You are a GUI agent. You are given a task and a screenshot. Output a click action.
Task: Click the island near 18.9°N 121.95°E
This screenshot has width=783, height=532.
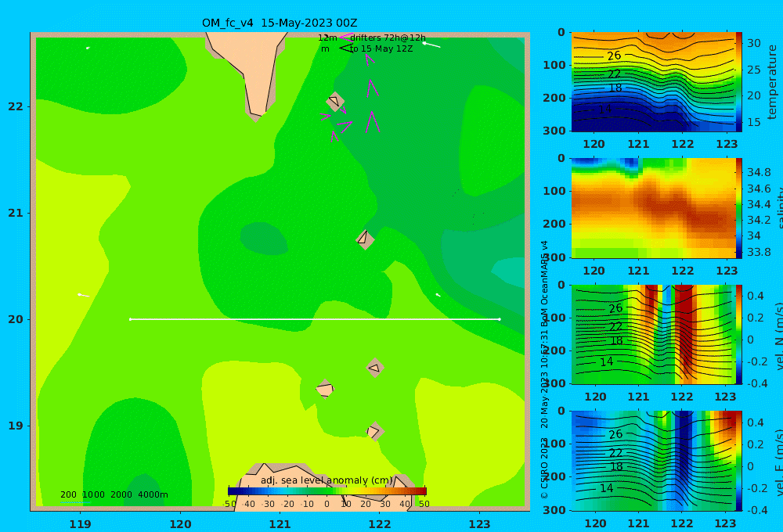pyautogui.click(x=374, y=431)
